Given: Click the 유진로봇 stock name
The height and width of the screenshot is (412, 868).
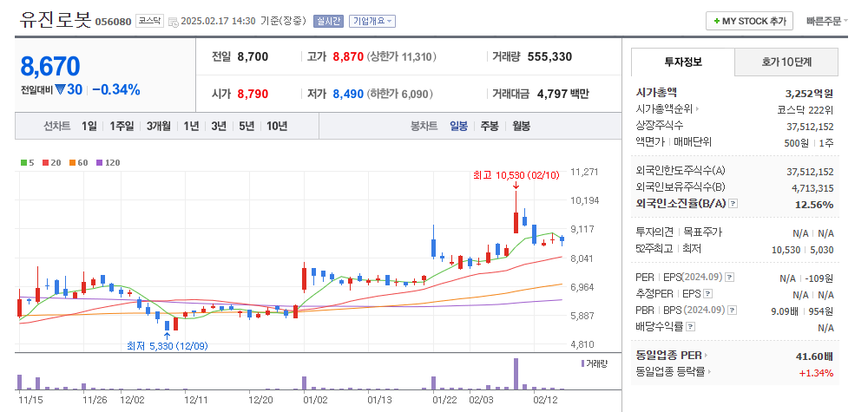Looking at the screenshot, I should point(56,20).
